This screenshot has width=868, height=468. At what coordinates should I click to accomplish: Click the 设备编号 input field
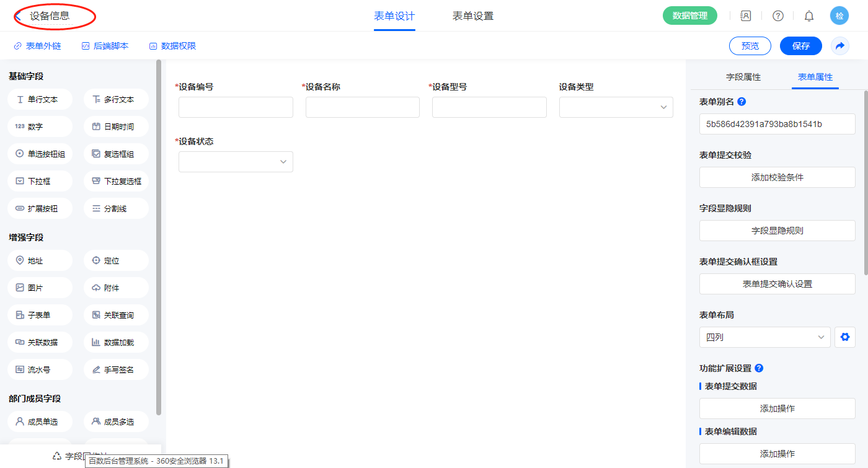click(236, 107)
